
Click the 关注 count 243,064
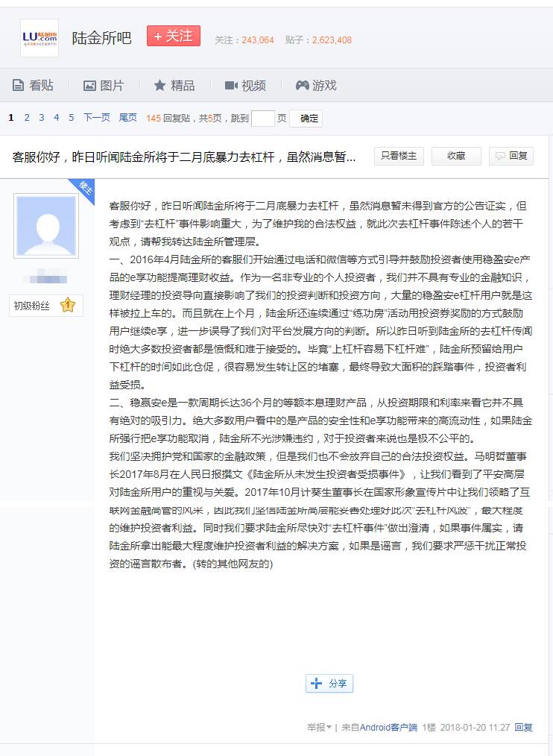258,40
